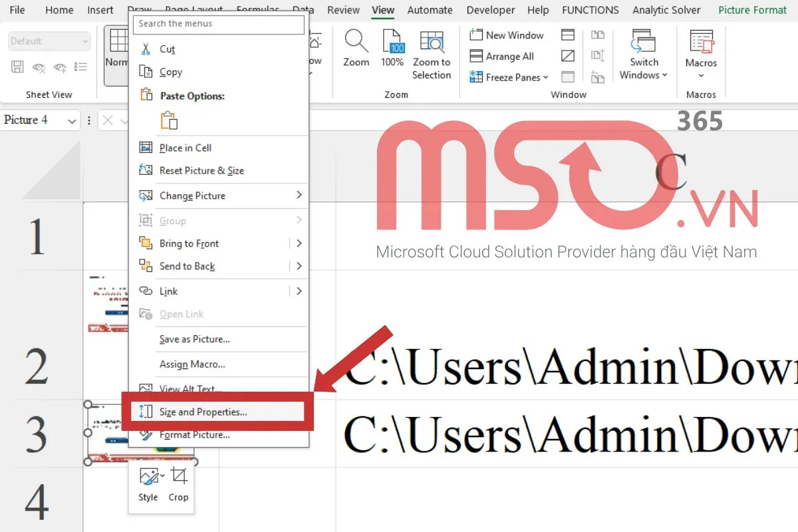Select the Arrange All icon

tap(505, 56)
